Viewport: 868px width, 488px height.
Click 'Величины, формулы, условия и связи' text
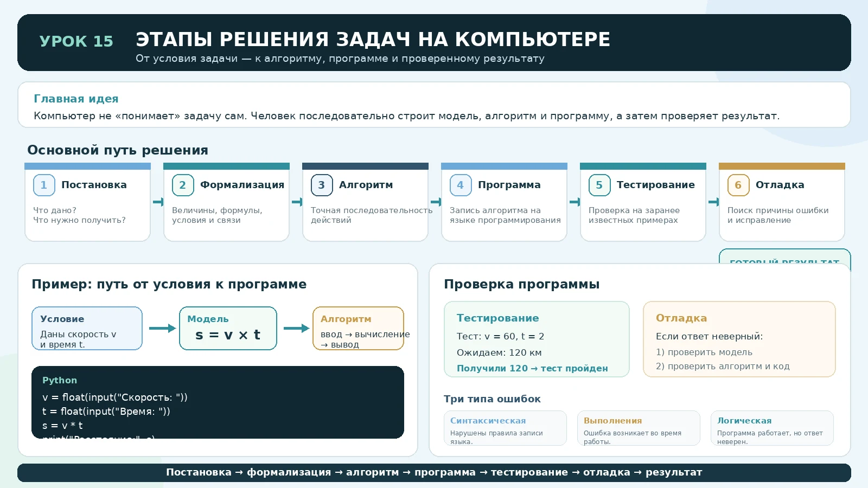(x=217, y=215)
